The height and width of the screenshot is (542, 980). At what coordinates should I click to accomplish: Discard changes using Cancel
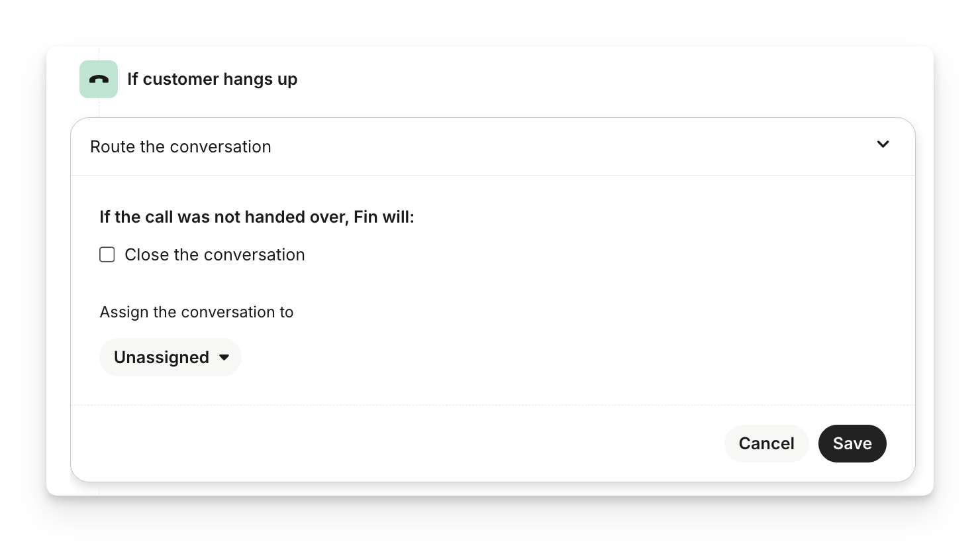[x=766, y=443]
